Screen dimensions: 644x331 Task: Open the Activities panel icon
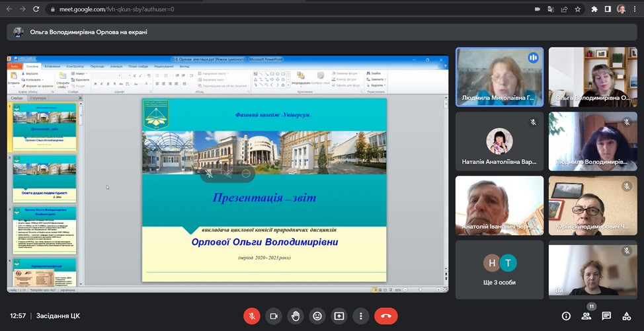[627, 316]
